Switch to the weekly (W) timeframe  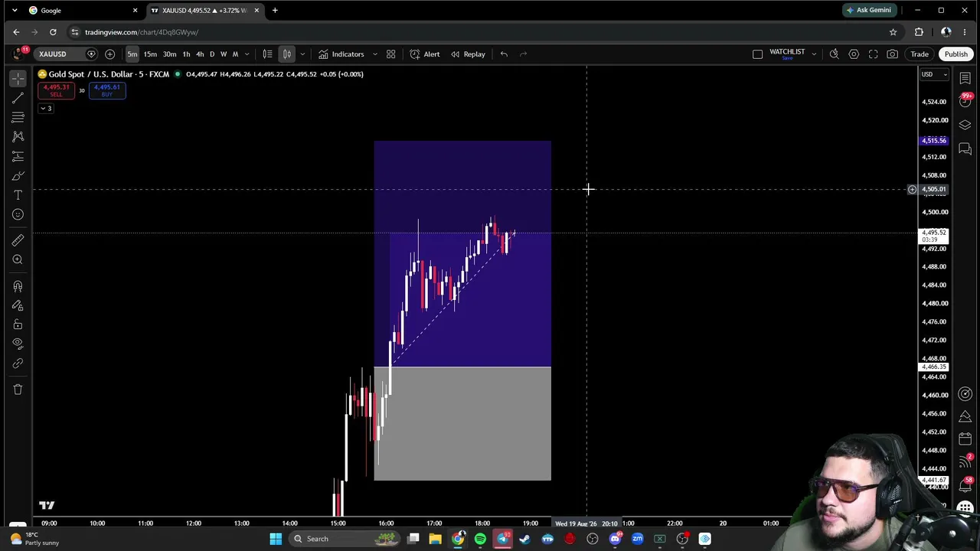224,54
